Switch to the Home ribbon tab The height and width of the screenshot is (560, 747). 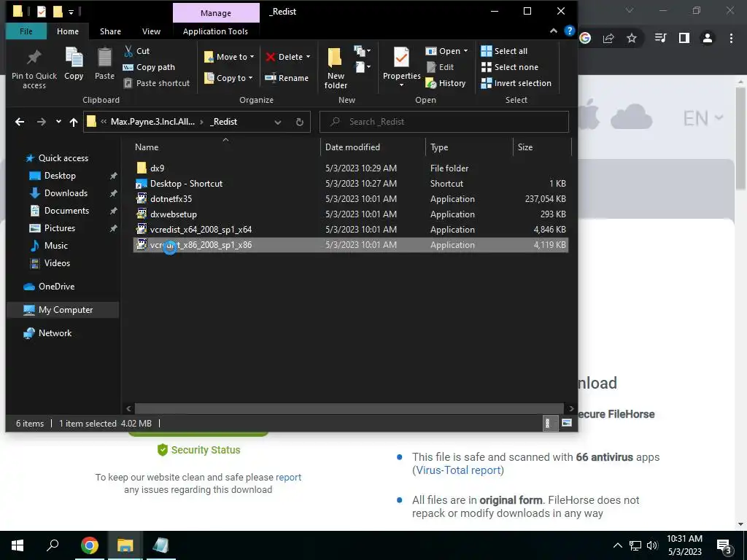coord(68,31)
